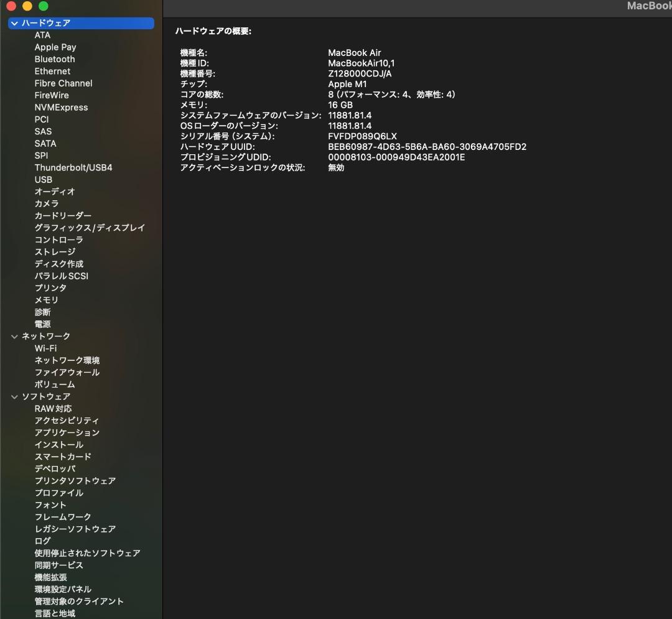The width and height of the screenshot is (672, 619).
Task: Select Wi-Fi under ネットワーク
Action: [45, 348]
